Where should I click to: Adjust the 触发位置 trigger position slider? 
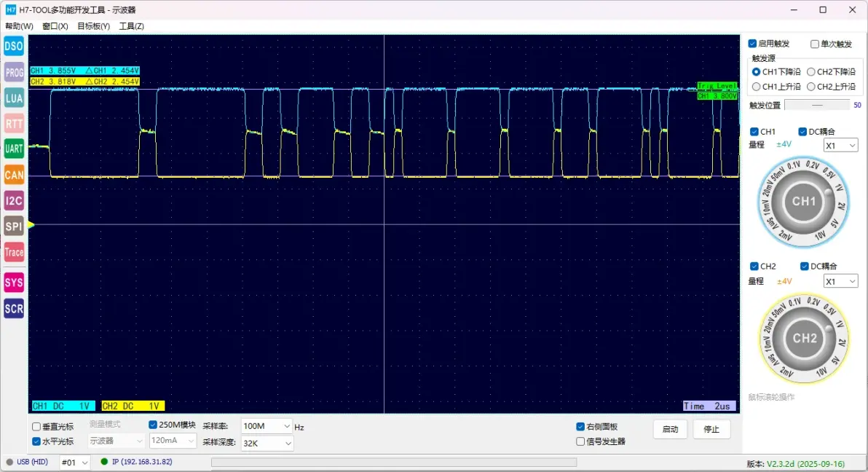(x=816, y=105)
